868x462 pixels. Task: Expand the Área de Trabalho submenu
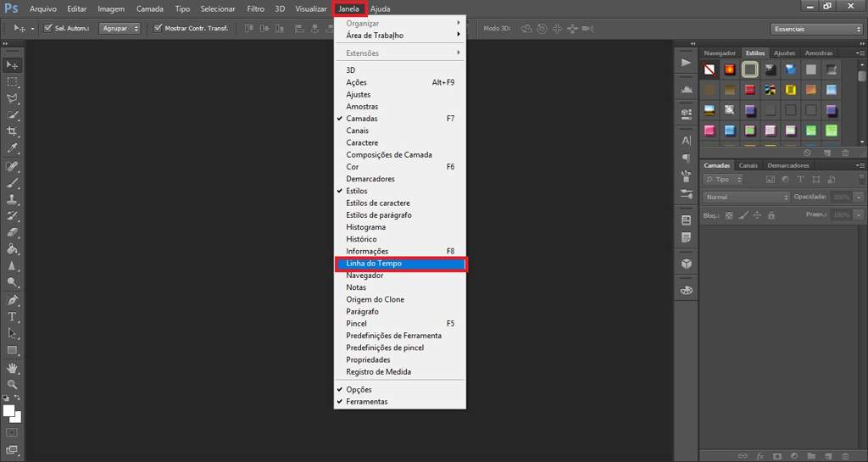click(x=400, y=36)
